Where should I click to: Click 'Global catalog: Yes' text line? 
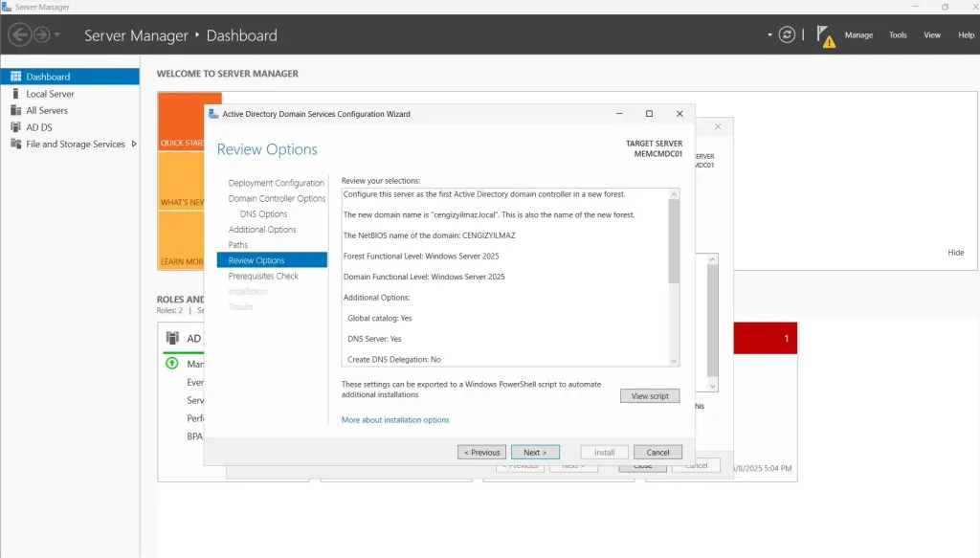tap(379, 318)
